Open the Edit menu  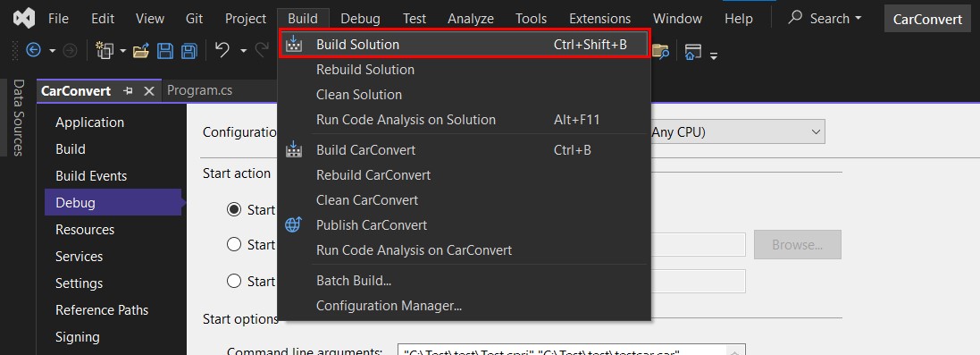point(103,18)
